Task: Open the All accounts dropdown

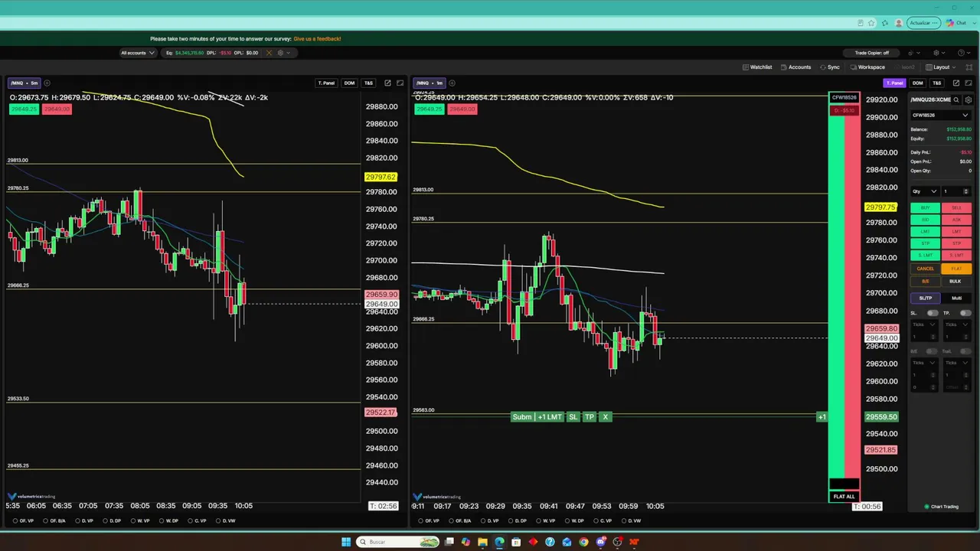Action: point(138,53)
